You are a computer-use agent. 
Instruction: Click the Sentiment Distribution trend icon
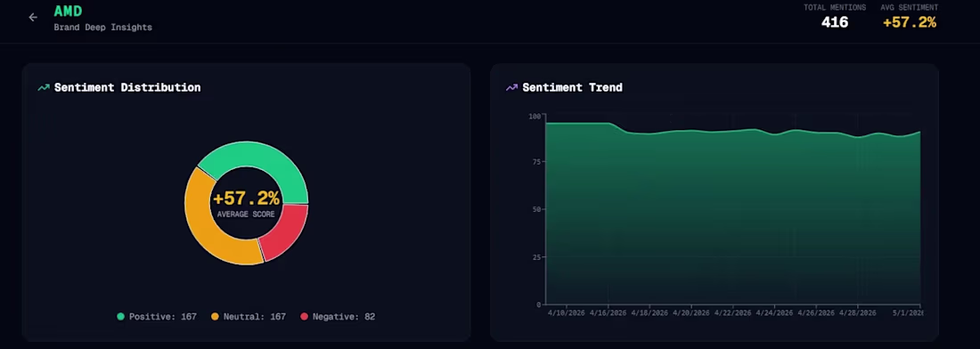pyautogui.click(x=44, y=88)
